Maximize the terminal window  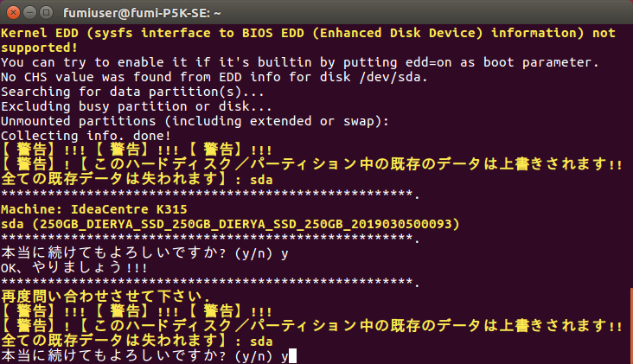coord(47,13)
